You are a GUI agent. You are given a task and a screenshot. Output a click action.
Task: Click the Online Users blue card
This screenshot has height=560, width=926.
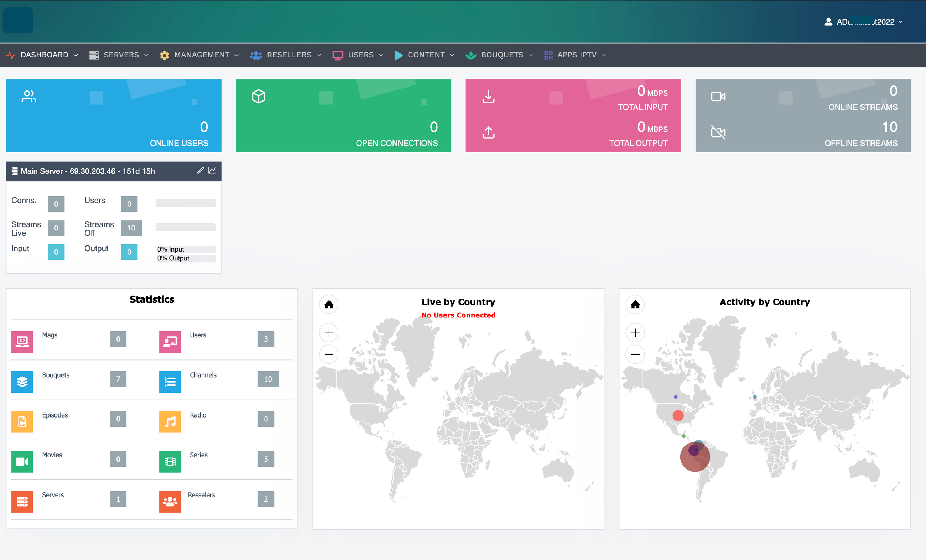[x=114, y=115]
